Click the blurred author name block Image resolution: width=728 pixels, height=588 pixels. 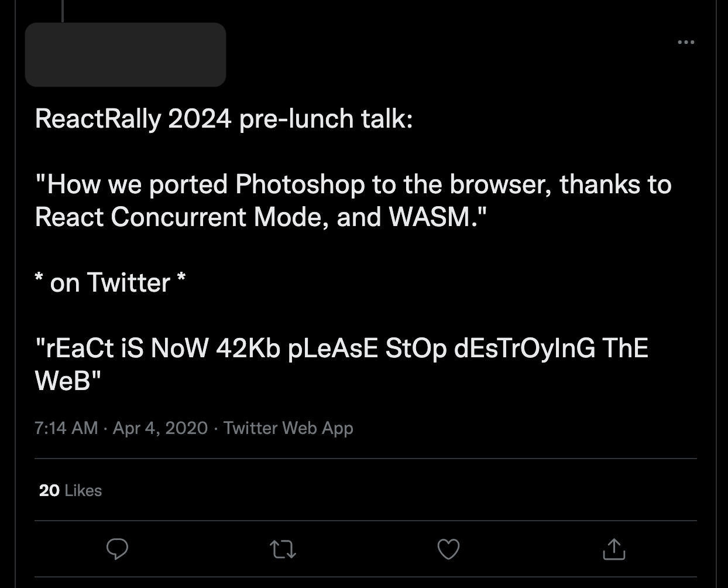125,54
